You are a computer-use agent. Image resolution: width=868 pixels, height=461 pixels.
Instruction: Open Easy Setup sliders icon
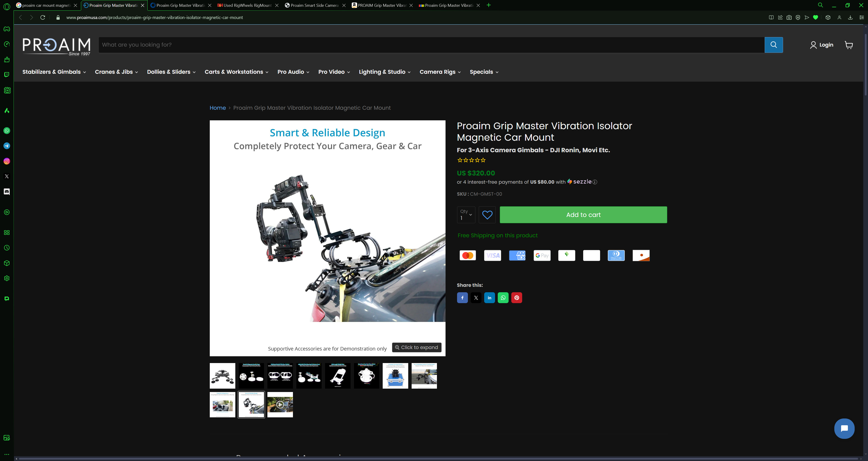pos(861,18)
